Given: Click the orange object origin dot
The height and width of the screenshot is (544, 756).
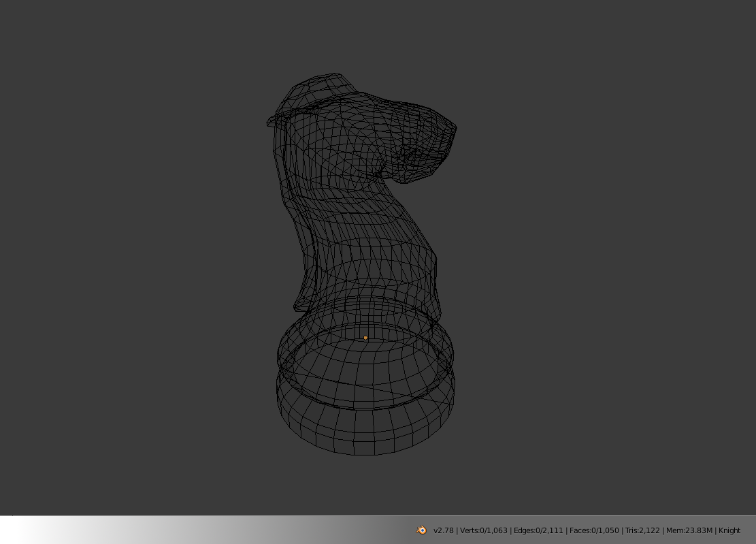Looking at the screenshot, I should pos(365,338).
